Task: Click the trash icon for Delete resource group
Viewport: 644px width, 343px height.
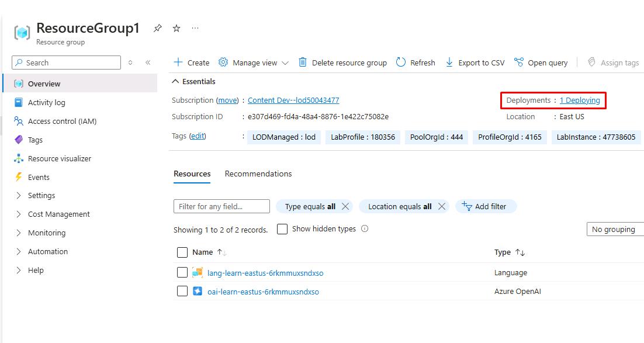Action: click(x=303, y=62)
